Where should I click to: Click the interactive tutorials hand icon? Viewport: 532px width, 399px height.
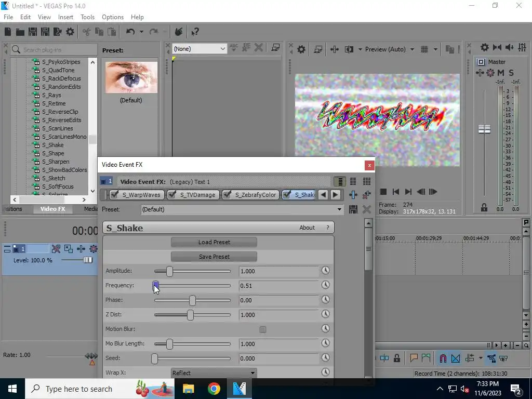tap(179, 32)
